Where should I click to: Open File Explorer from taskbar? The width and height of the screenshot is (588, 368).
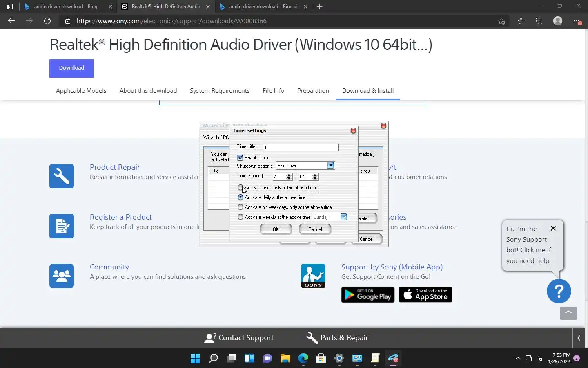(x=285, y=359)
